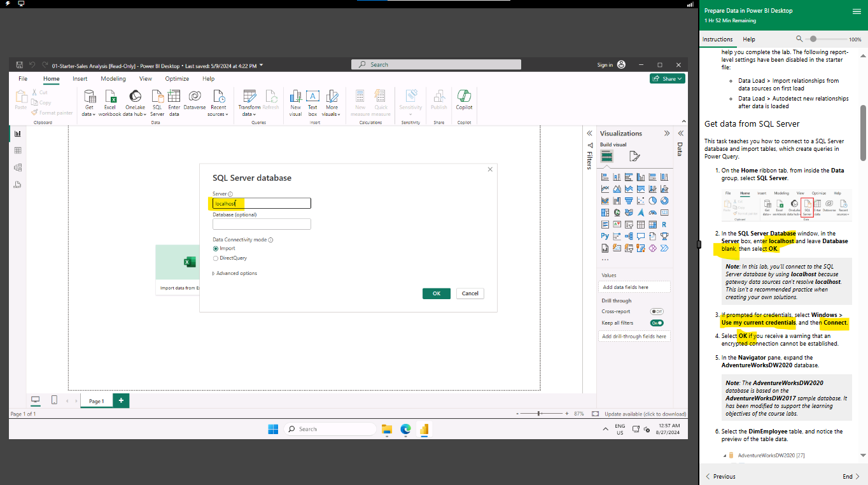Viewport: 868px width, 485px height.
Task: Expand Advanced options in dialog
Action: click(235, 274)
